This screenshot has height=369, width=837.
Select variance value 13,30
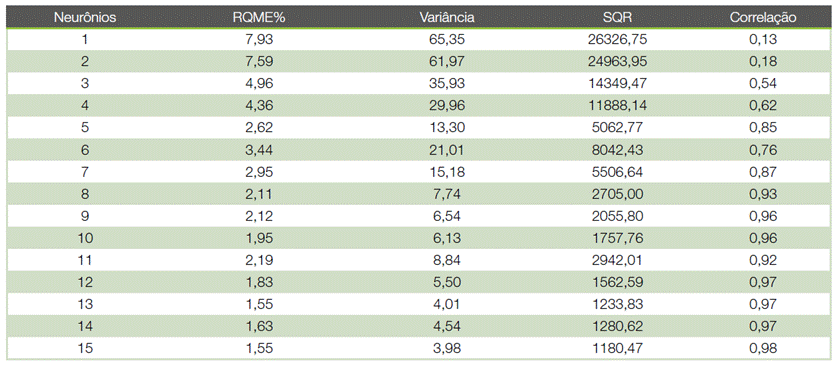click(447, 128)
